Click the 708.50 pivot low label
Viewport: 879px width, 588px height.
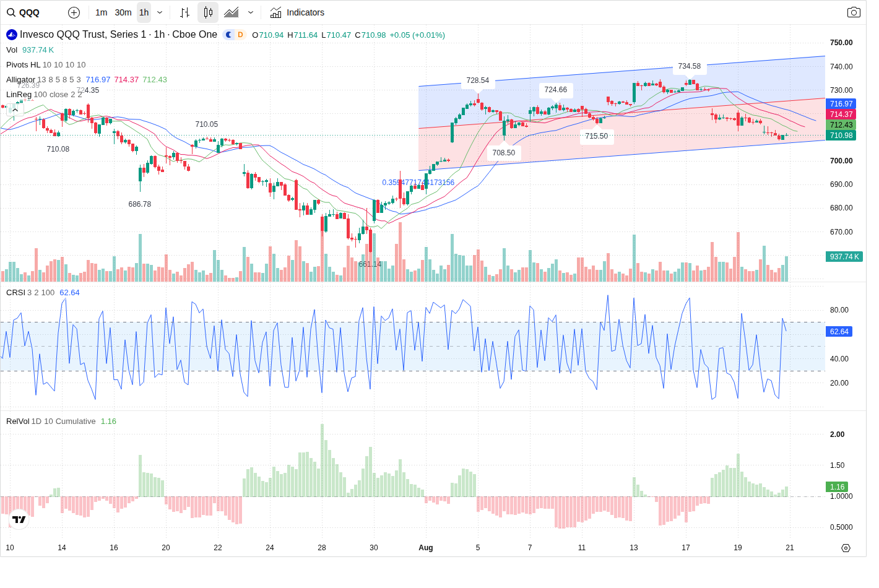pos(504,153)
